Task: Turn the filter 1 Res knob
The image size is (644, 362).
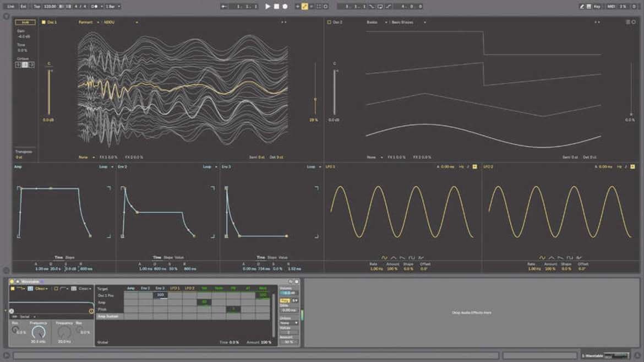Action: click(x=15, y=330)
